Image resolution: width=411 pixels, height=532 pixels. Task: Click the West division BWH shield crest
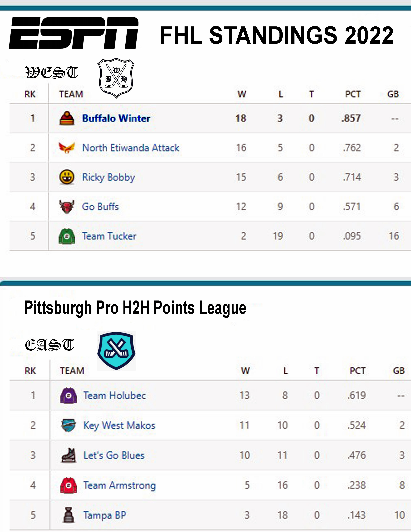(x=116, y=78)
